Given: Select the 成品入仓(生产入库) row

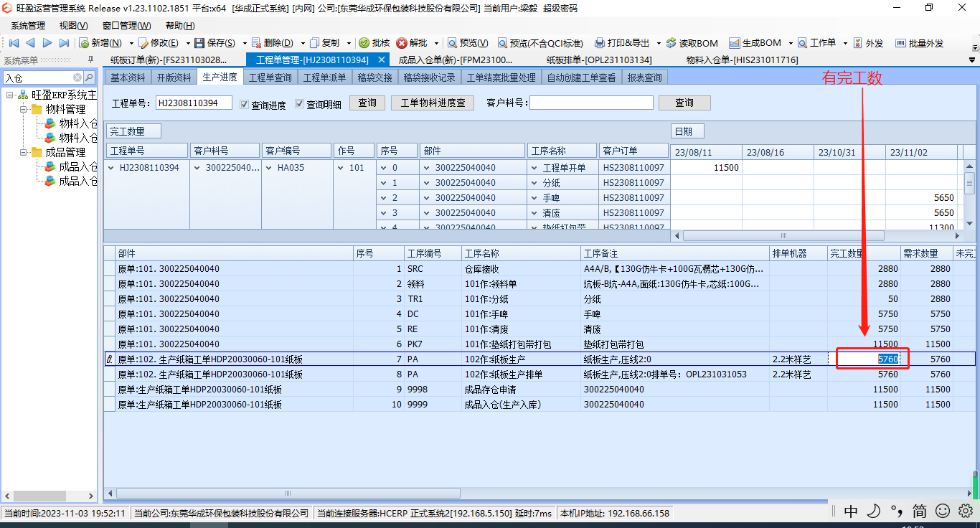Looking at the screenshot, I should tap(540, 405).
